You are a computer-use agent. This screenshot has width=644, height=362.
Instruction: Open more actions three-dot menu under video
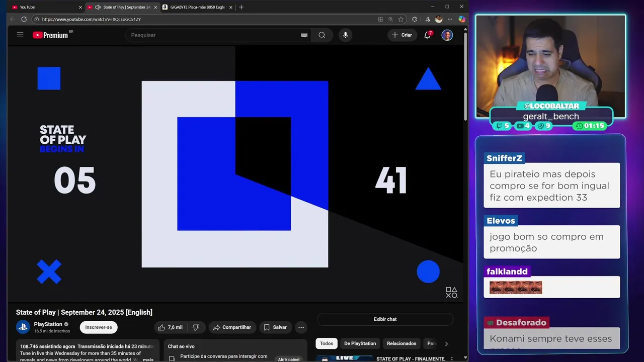(x=301, y=327)
